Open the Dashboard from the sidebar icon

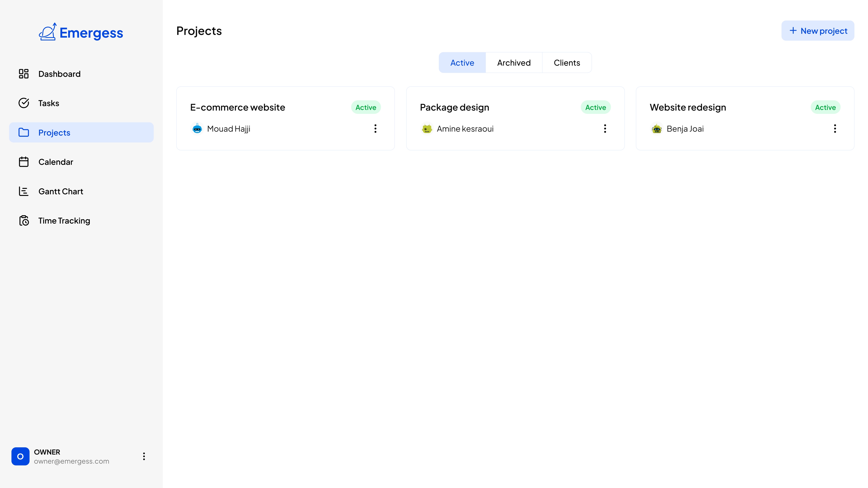(23, 74)
